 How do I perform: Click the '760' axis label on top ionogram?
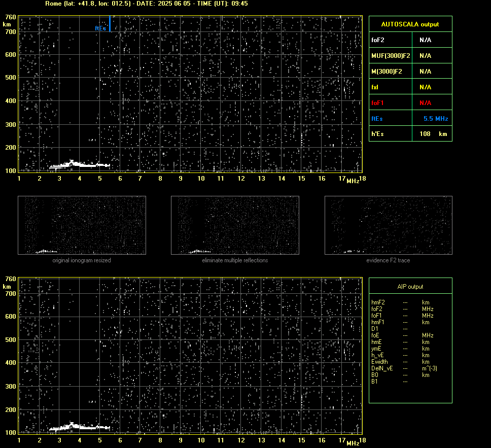pos(11,17)
